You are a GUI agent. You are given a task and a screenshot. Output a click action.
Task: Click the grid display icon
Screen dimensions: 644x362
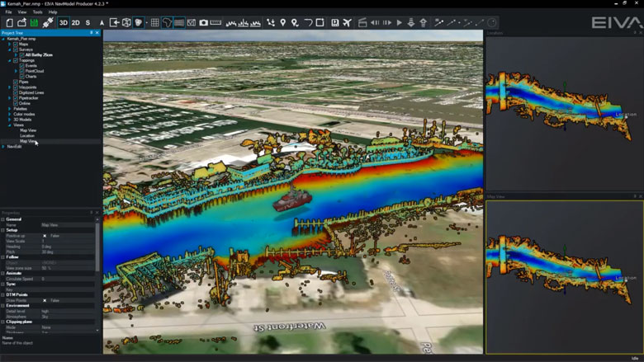point(154,22)
